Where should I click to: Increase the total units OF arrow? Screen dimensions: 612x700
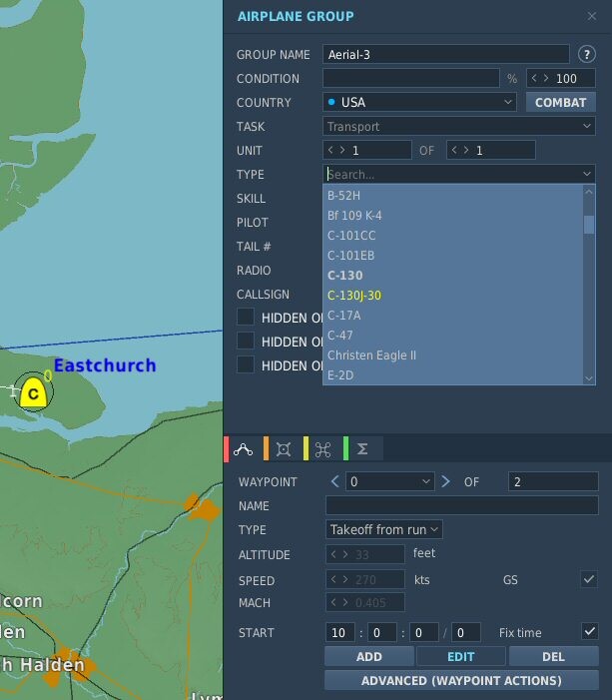point(465,150)
